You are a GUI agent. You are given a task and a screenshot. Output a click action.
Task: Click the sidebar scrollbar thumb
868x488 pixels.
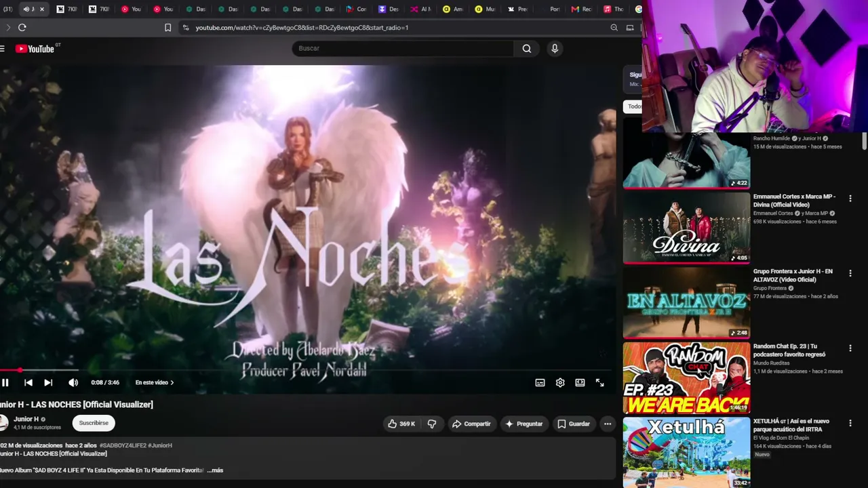coord(864,141)
